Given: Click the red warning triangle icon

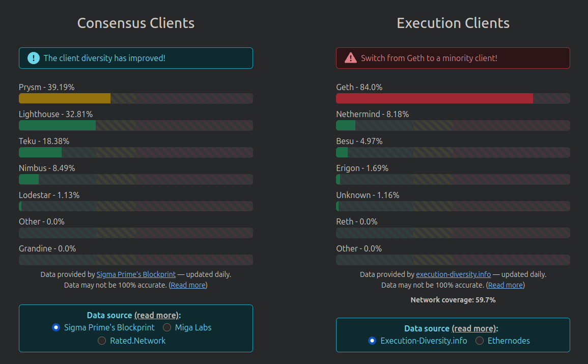Looking at the screenshot, I should [x=351, y=58].
